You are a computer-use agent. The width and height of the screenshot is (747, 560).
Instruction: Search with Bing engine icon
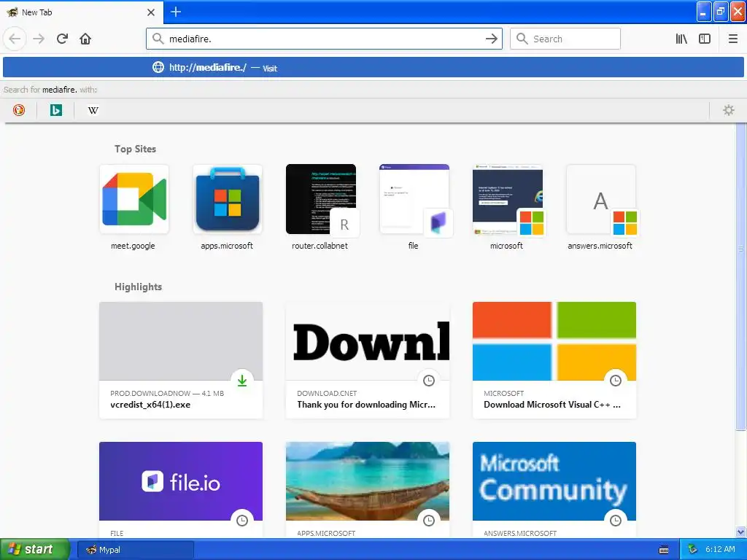[55, 111]
